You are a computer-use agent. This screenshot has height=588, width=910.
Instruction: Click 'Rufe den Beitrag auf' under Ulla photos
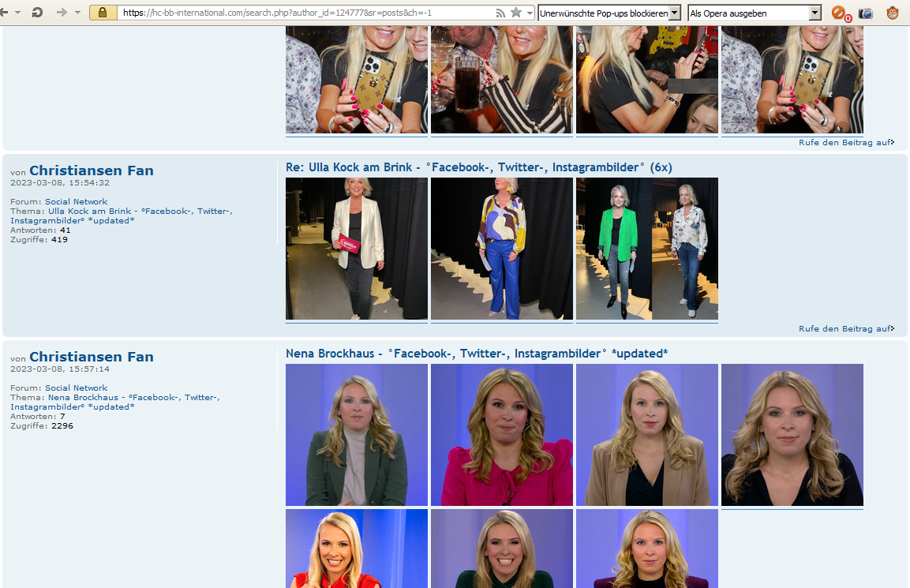846,328
